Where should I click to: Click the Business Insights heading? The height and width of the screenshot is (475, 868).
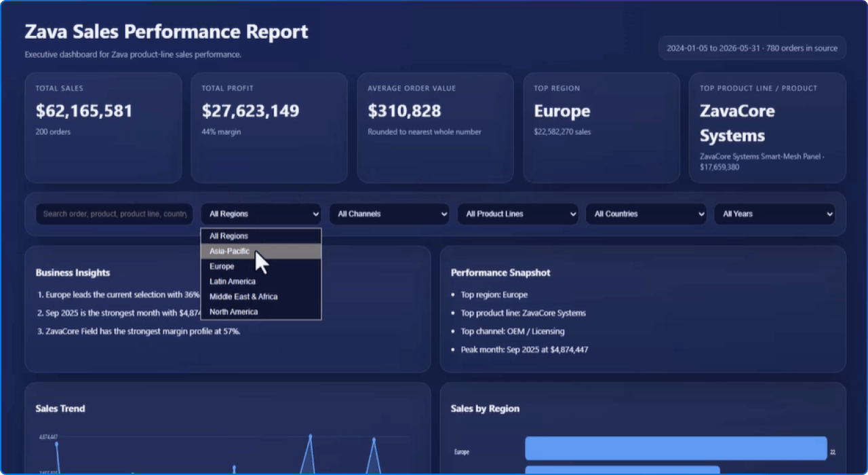(x=73, y=273)
